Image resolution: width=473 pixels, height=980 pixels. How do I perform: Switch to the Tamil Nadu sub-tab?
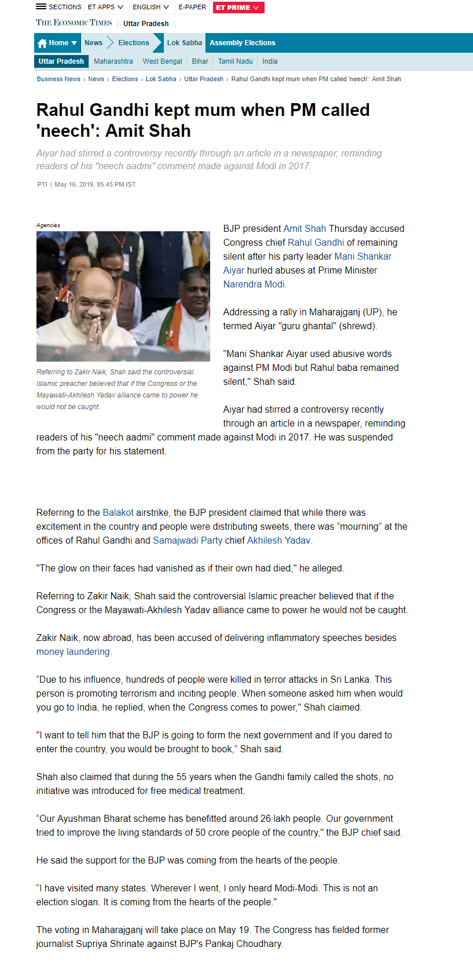[236, 61]
